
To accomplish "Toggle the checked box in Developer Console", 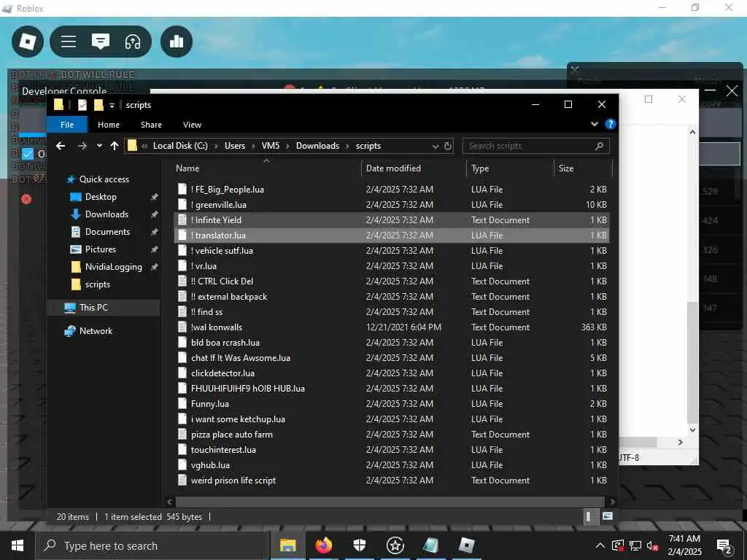I will (x=28, y=154).
